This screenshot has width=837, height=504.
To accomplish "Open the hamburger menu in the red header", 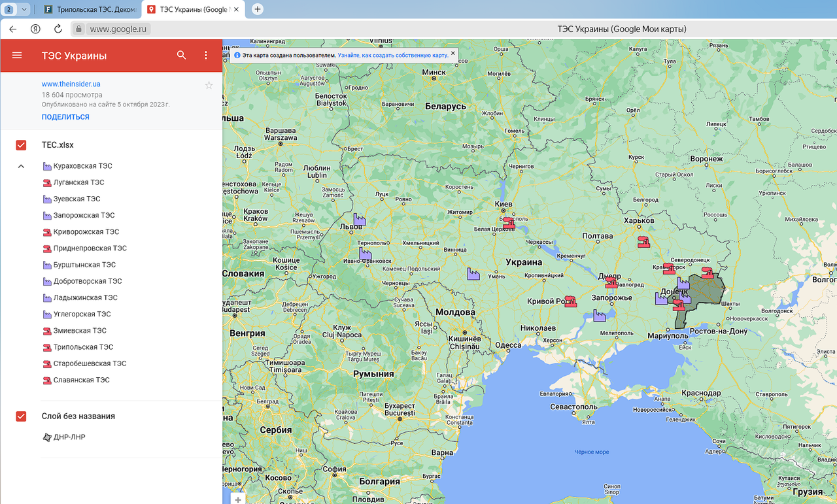I will coord(17,56).
